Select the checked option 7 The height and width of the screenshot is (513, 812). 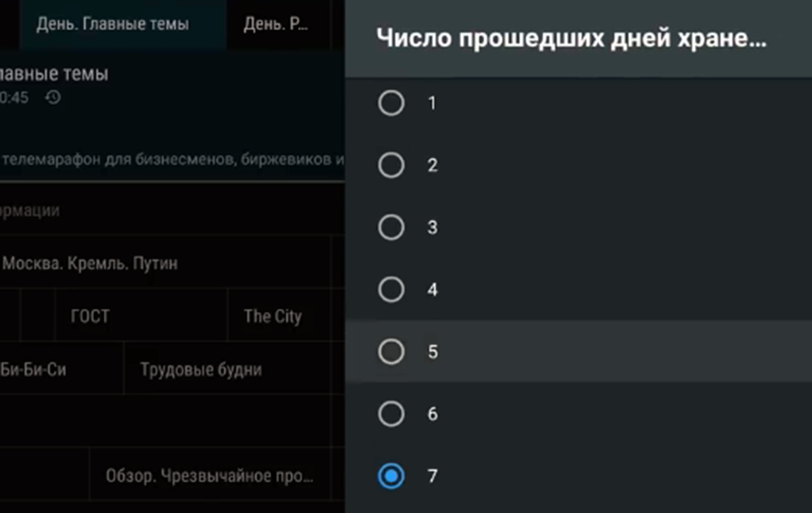(578, 475)
